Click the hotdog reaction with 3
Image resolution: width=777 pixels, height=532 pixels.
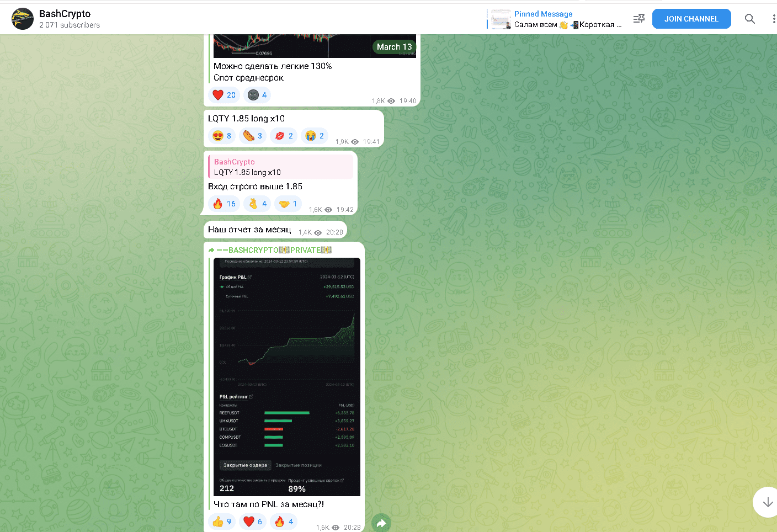[x=253, y=136]
